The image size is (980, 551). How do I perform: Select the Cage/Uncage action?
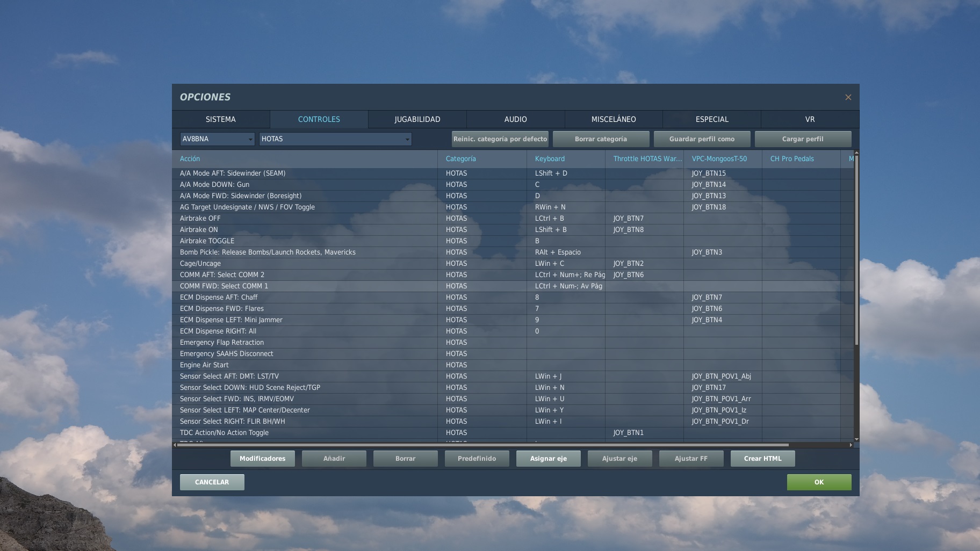pyautogui.click(x=513, y=264)
